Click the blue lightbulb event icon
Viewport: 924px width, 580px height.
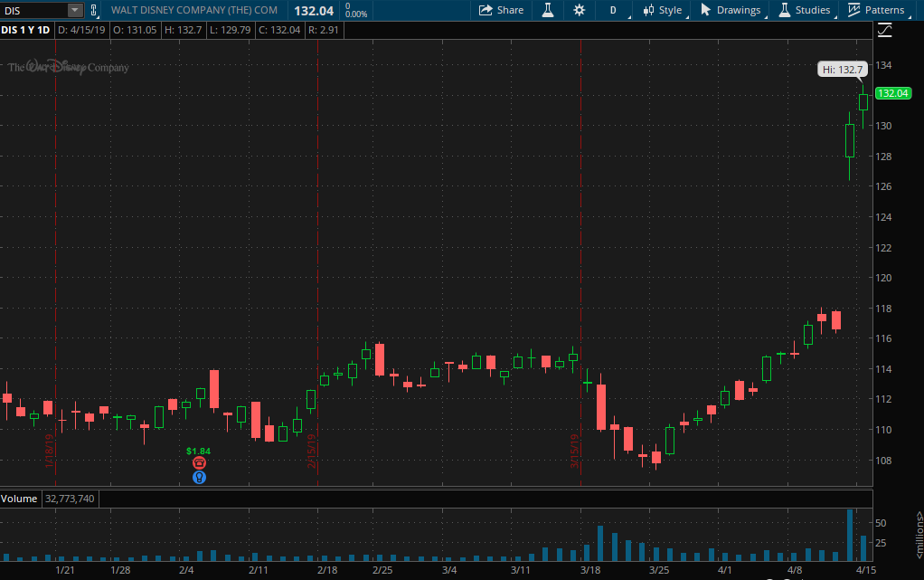point(199,478)
